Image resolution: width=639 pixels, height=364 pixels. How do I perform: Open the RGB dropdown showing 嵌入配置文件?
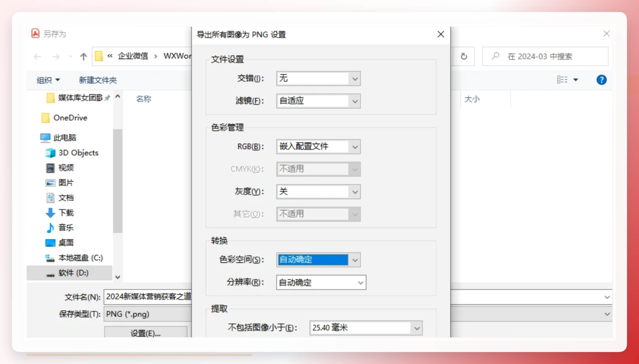318,147
